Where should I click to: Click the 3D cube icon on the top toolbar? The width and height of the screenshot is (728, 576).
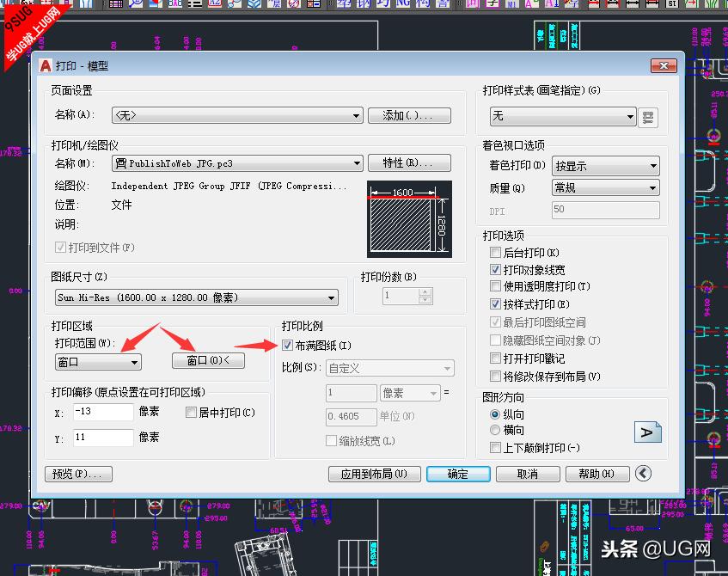pyautogui.click(x=254, y=6)
